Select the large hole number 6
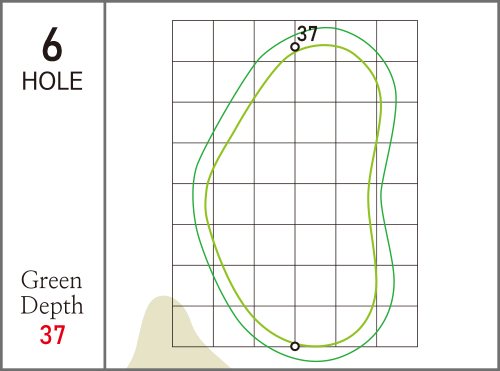This screenshot has width=500, height=371. (x=52, y=44)
